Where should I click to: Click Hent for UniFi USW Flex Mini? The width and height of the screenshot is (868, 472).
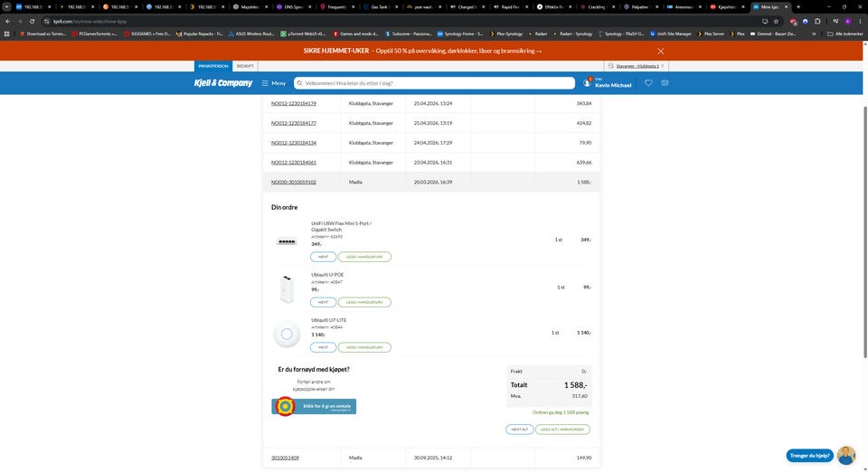(x=324, y=257)
